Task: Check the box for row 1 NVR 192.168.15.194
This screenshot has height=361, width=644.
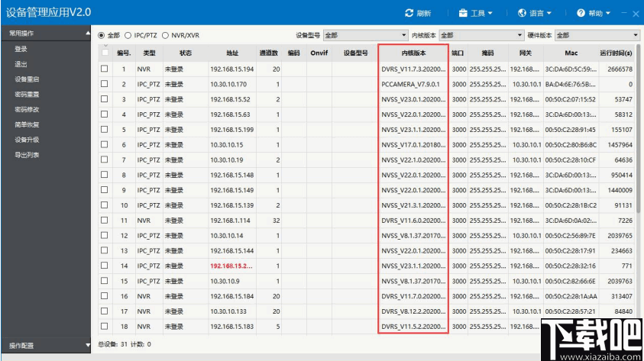Action: [x=105, y=69]
